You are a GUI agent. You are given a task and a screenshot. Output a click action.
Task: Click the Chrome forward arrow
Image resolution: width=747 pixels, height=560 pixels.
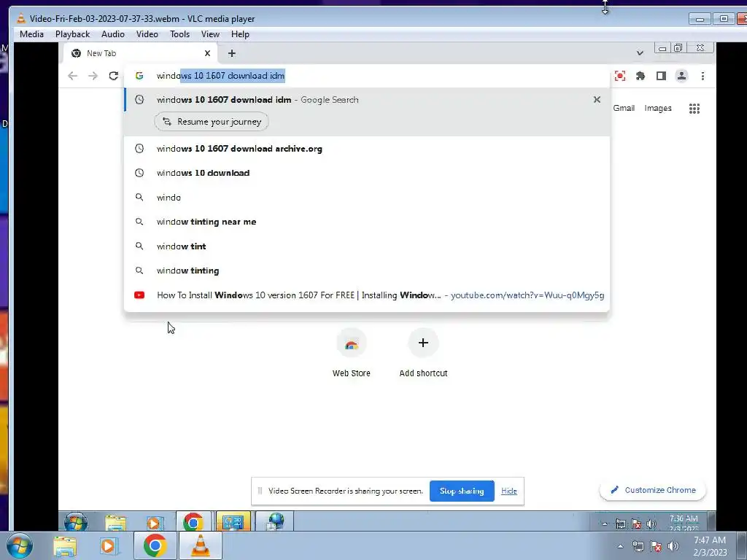(93, 76)
